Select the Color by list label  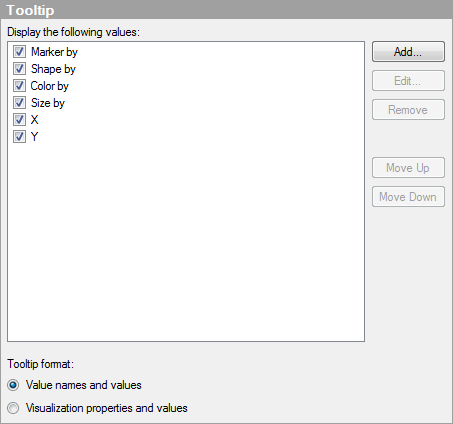[50, 86]
